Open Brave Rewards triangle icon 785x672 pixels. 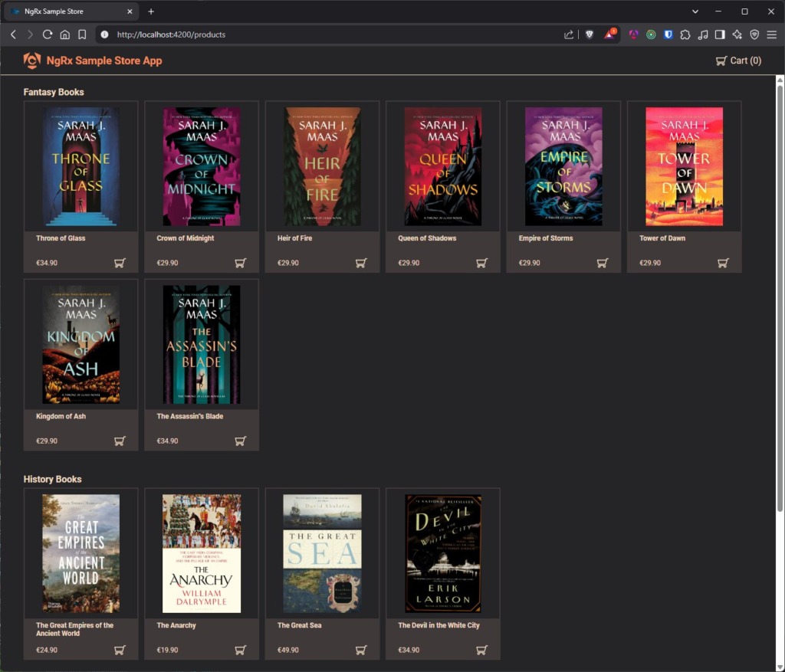click(609, 34)
